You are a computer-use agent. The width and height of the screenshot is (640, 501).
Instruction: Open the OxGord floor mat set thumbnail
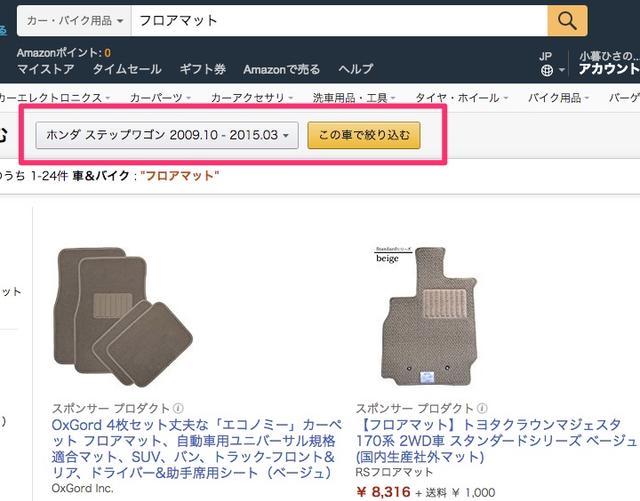123,316
